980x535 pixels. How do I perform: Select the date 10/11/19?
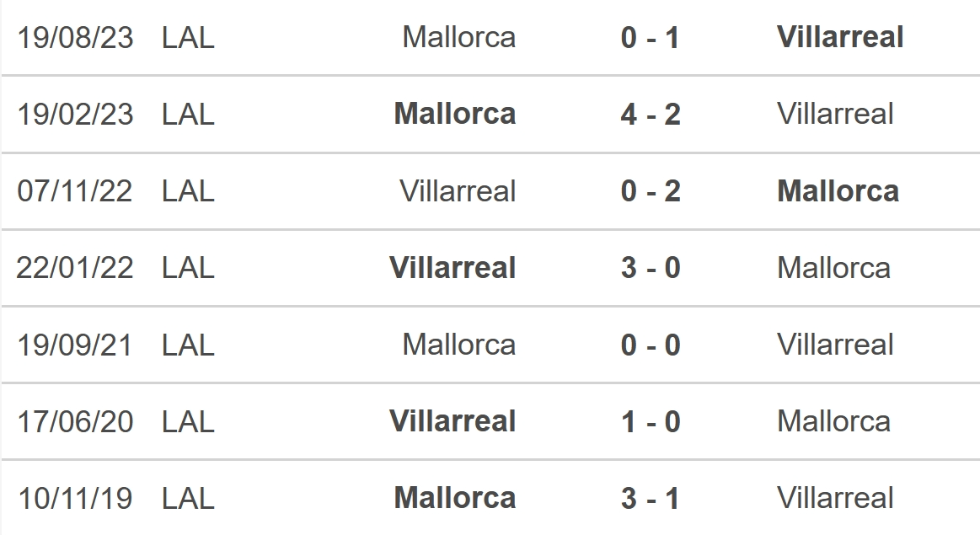75,499
